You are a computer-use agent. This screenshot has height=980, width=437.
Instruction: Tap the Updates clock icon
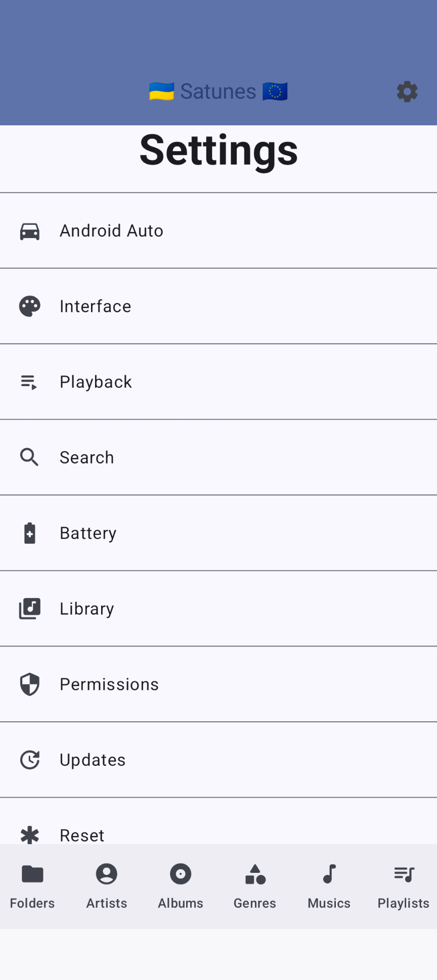tap(30, 760)
